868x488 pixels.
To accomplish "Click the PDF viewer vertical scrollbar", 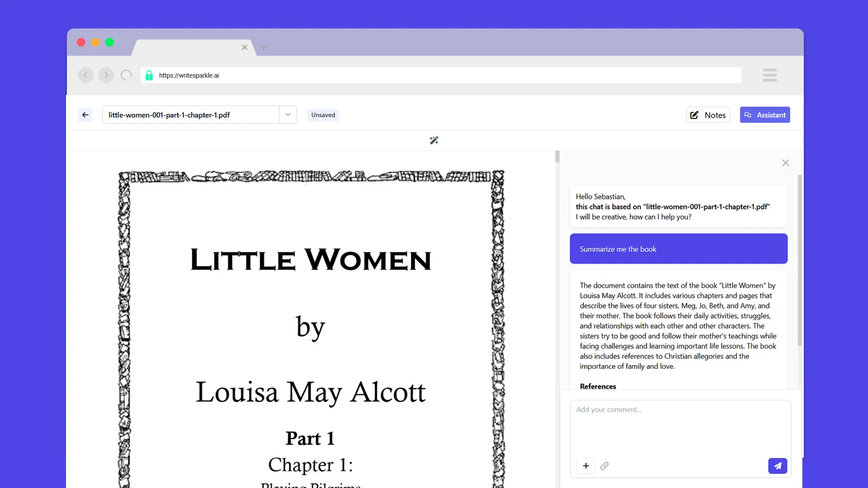I will coord(557,157).
